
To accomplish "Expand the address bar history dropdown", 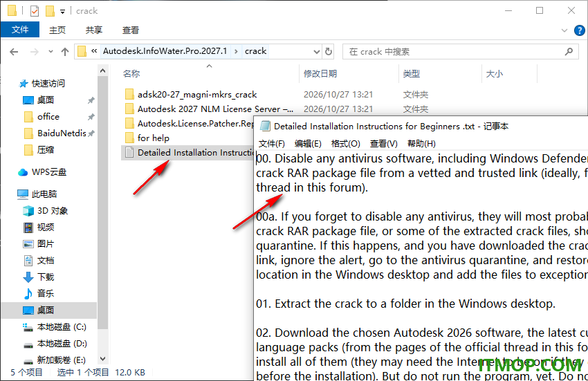I will 317,52.
